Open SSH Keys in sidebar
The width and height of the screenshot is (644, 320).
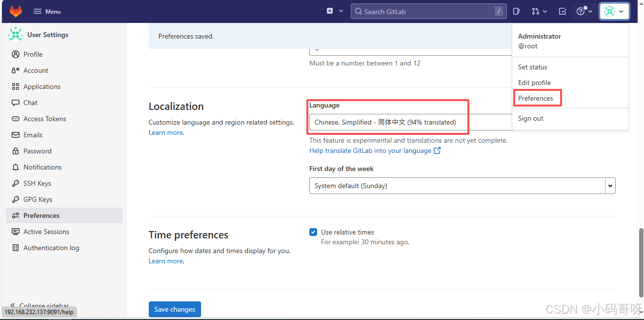(x=64, y=183)
